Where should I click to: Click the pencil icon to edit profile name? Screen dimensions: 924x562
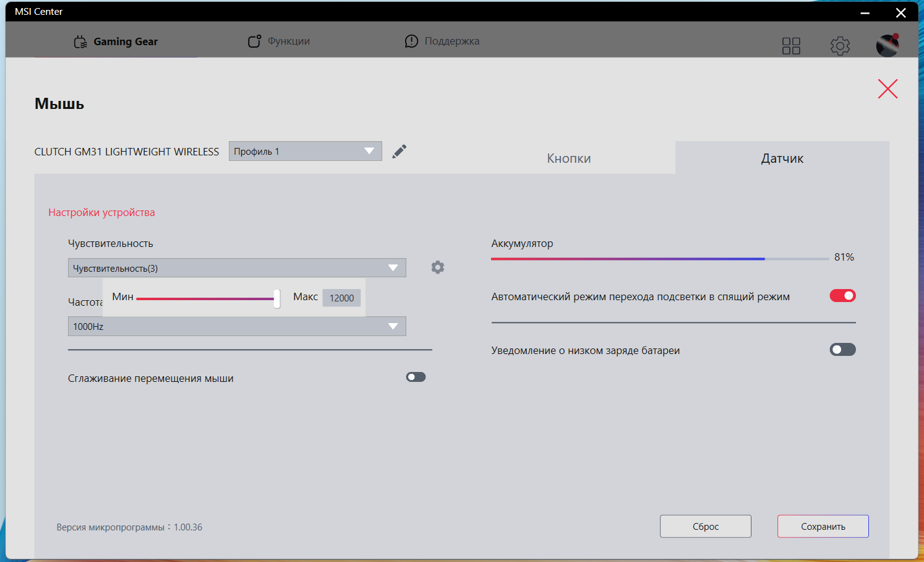click(400, 151)
